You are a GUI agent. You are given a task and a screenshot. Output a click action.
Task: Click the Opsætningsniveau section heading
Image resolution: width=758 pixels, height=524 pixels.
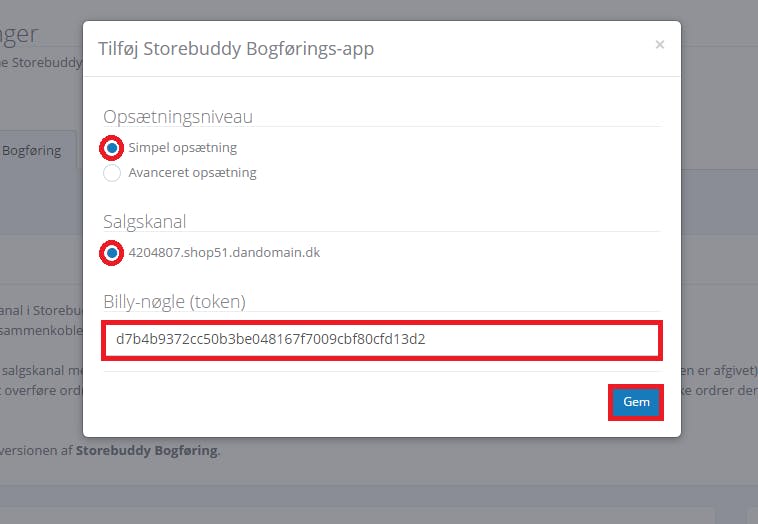click(x=178, y=116)
